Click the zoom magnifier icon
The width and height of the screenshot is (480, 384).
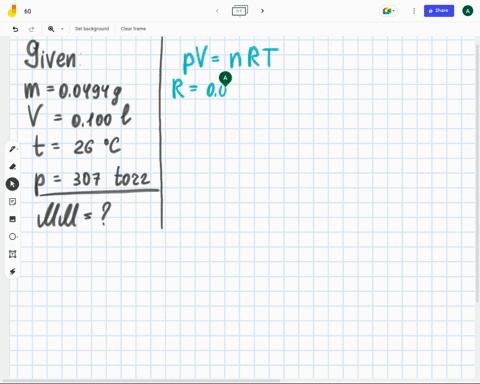(51, 29)
